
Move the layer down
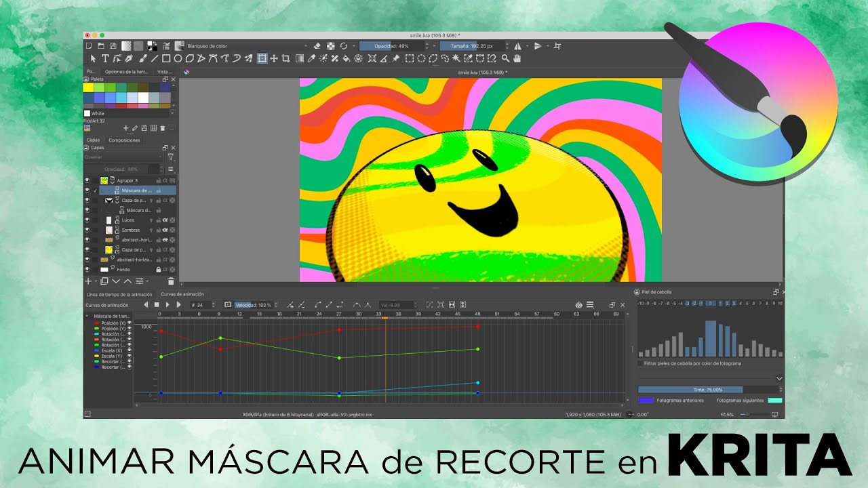[116, 281]
